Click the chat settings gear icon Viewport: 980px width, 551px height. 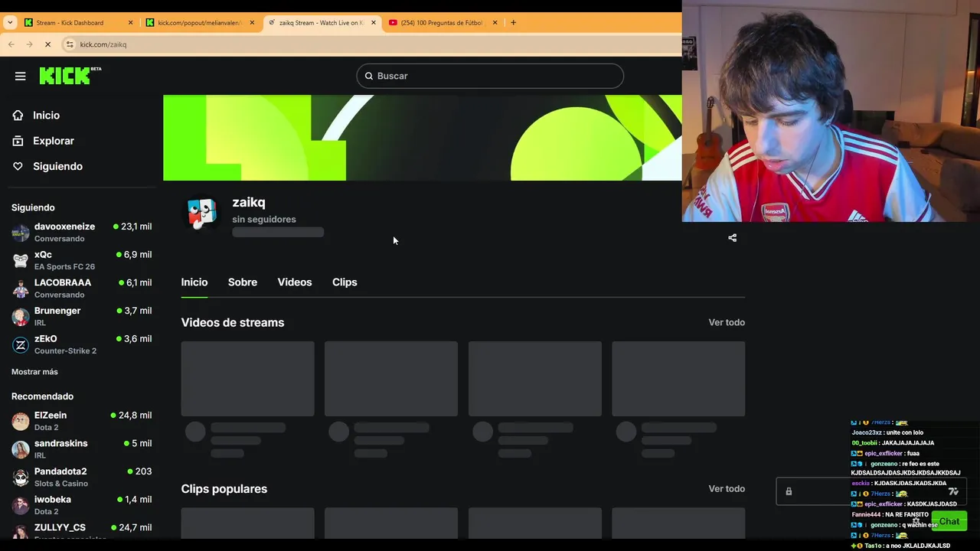click(916, 521)
